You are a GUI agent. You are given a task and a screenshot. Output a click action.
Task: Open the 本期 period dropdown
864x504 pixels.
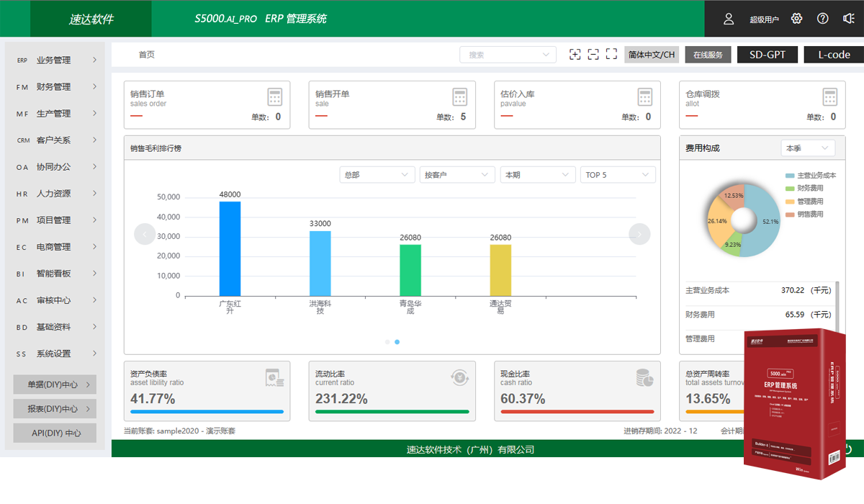[x=538, y=175]
